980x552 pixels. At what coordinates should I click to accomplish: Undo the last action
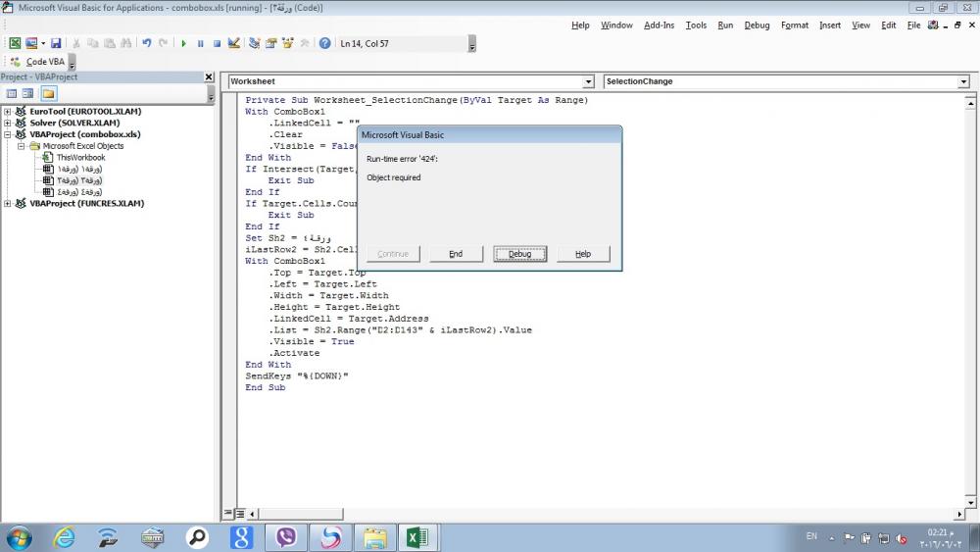[146, 43]
